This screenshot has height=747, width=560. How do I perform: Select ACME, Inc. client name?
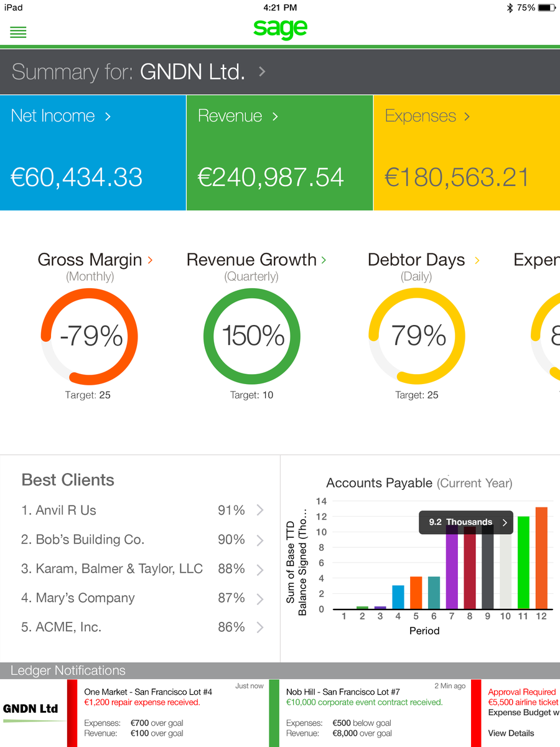point(68,627)
